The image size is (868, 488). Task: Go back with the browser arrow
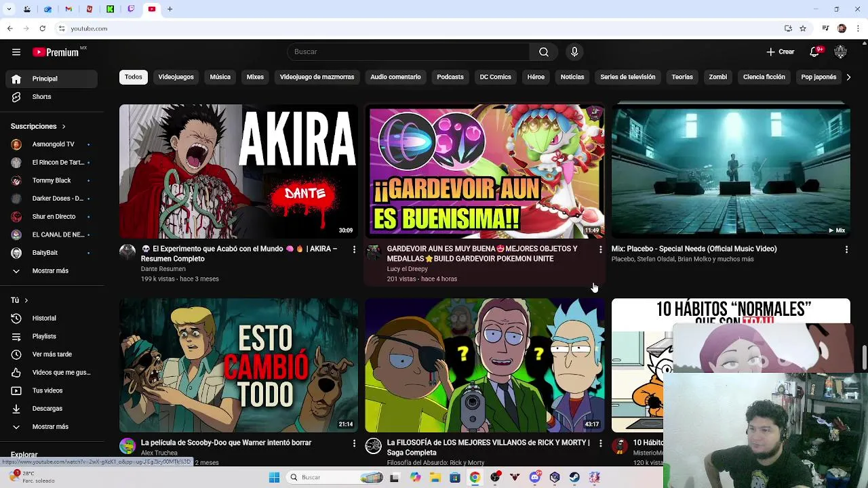9,28
